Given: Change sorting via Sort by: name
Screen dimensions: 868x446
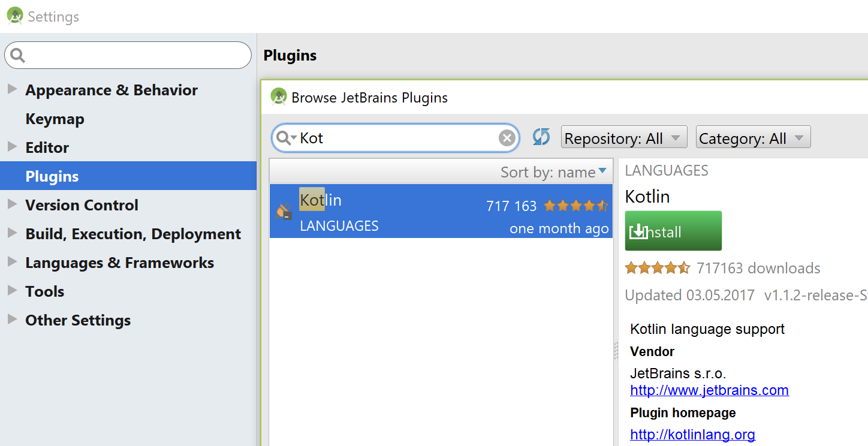Looking at the screenshot, I should [x=553, y=173].
